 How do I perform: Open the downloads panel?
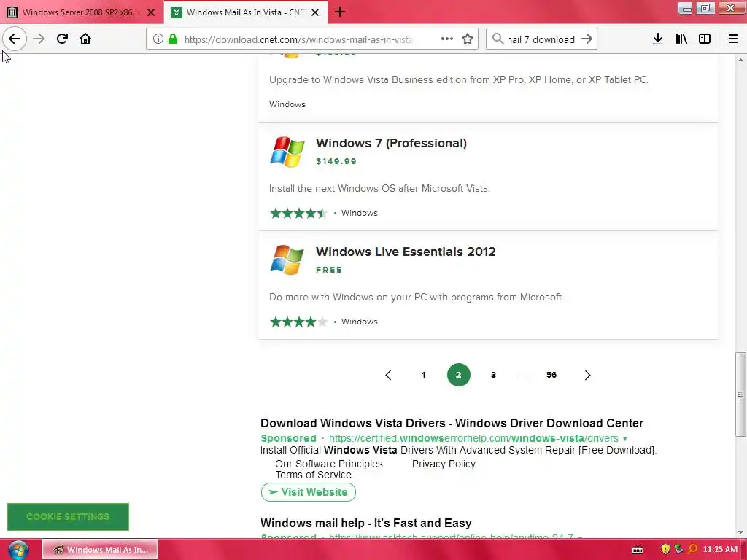(657, 39)
